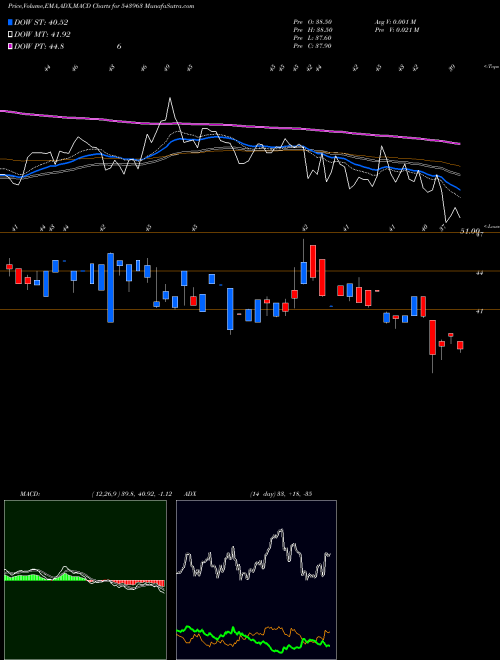Click the highest spike of the white price line

click(x=170, y=98)
